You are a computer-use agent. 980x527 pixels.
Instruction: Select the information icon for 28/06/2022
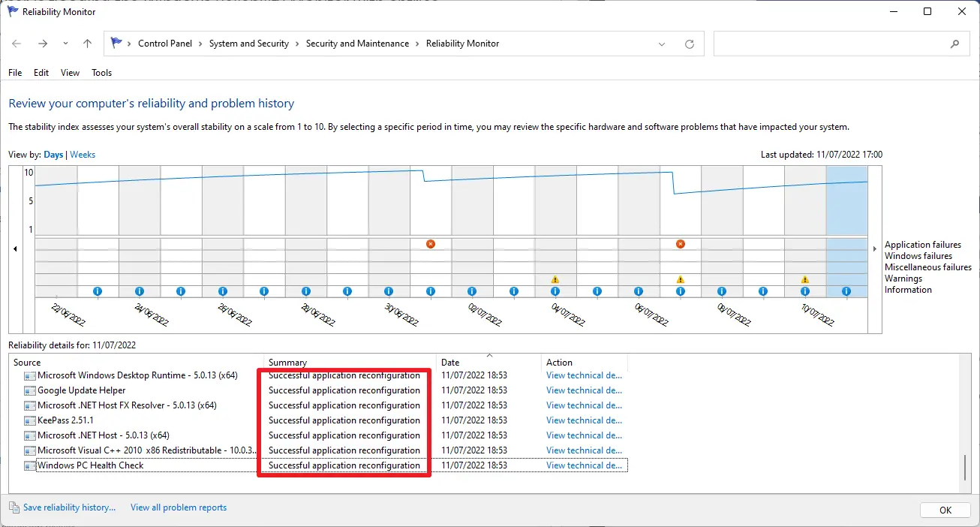(x=306, y=291)
